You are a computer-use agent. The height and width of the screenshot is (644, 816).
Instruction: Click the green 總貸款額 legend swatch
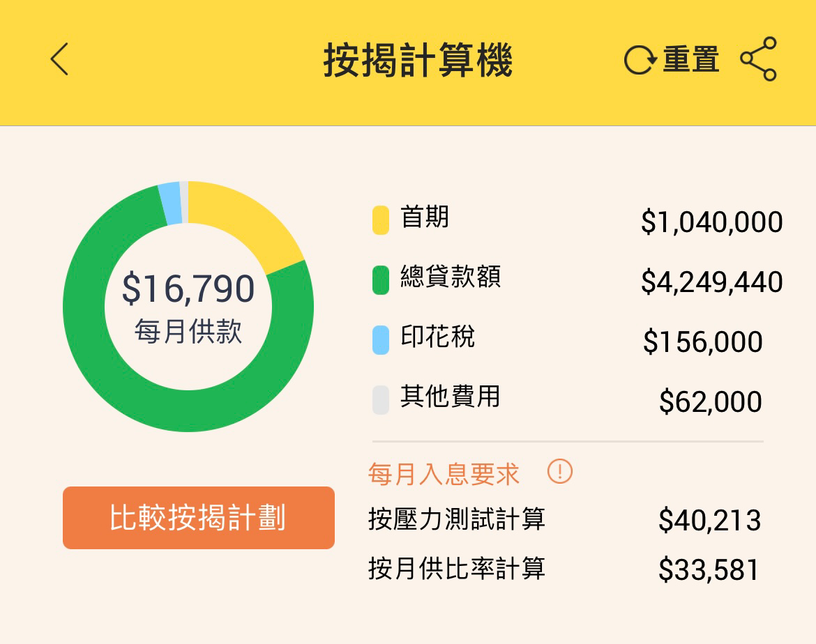click(x=380, y=279)
